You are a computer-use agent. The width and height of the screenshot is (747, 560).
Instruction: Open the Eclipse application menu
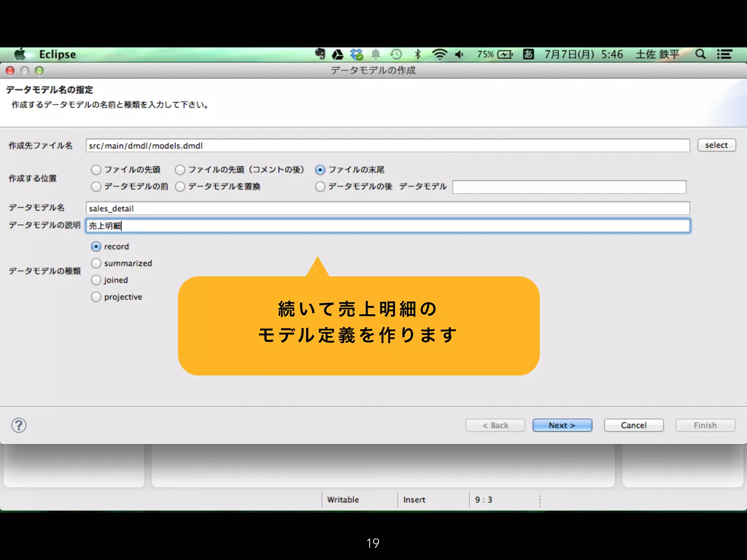[57, 55]
